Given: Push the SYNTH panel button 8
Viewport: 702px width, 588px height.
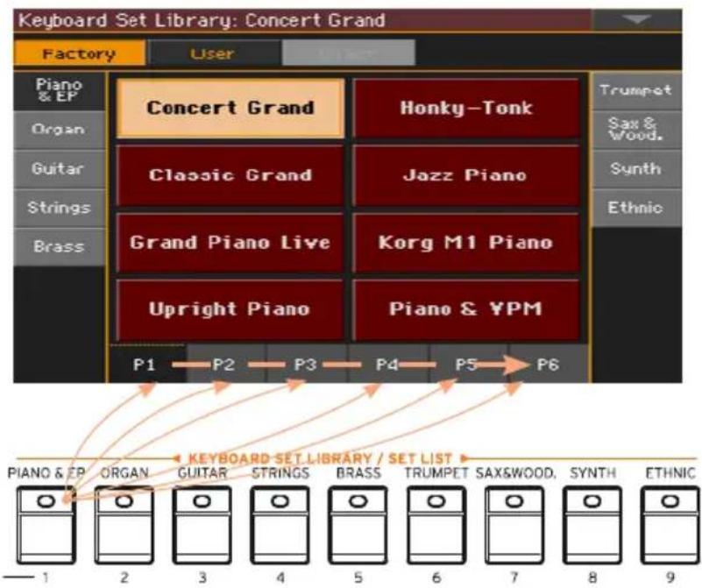Looking at the screenshot, I should click(592, 525).
